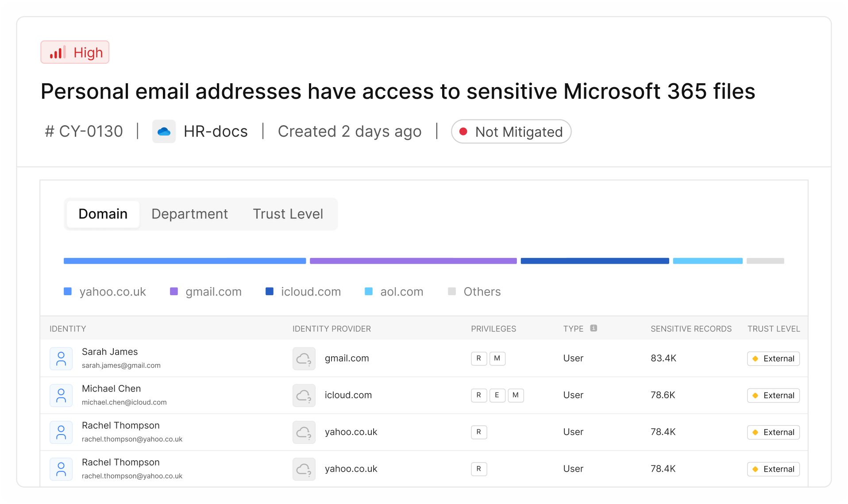Click the gmail.com purple bar segment
This screenshot has height=504, width=848.
(x=413, y=261)
